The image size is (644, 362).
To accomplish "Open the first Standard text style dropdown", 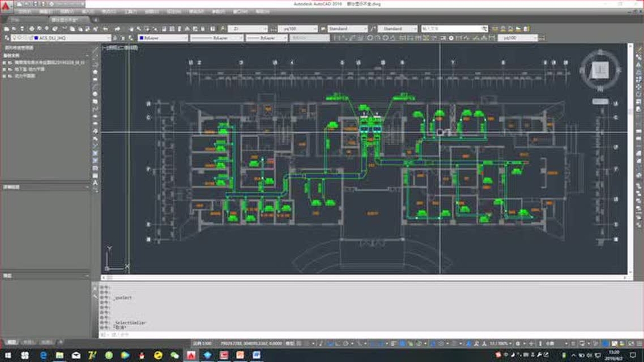I will coord(348,29).
